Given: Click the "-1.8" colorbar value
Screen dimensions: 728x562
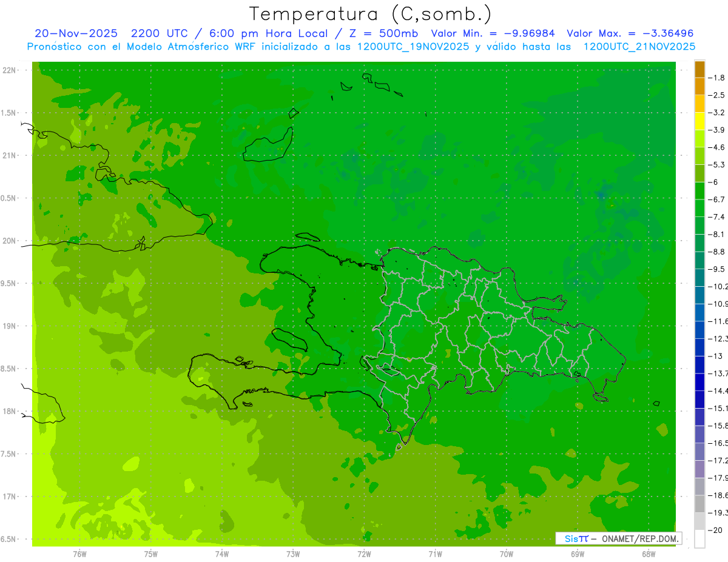Looking at the screenshot, I should [716, 78].
